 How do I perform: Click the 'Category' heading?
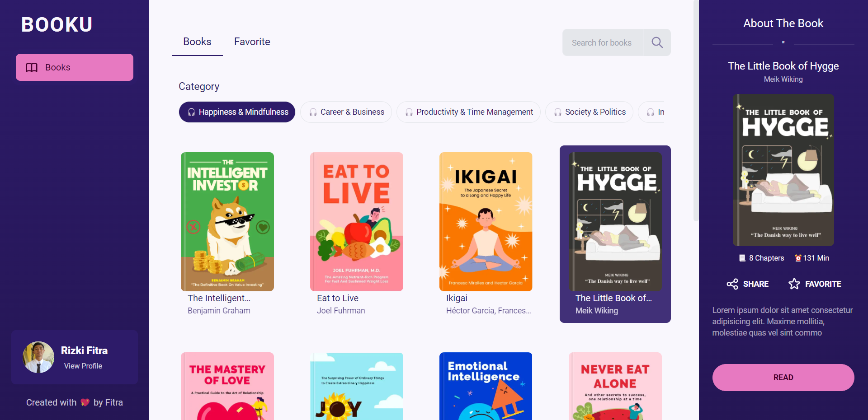[x=199, y=86]
